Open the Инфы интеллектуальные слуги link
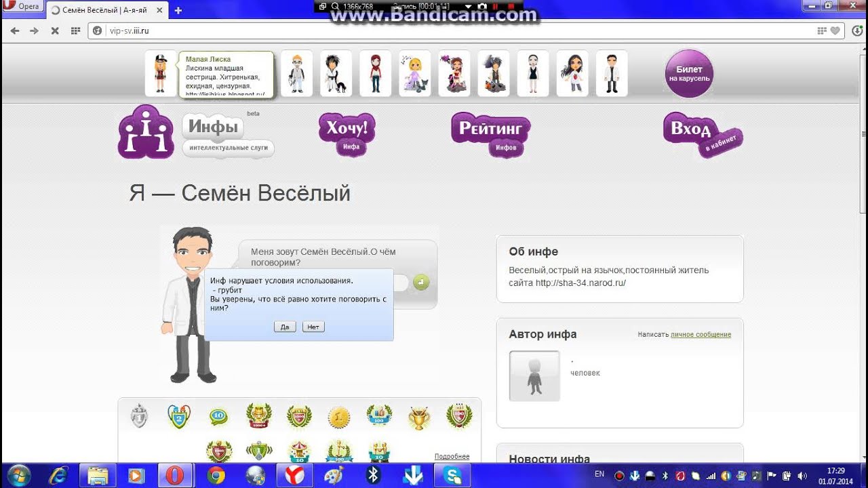 pos(228,135)
